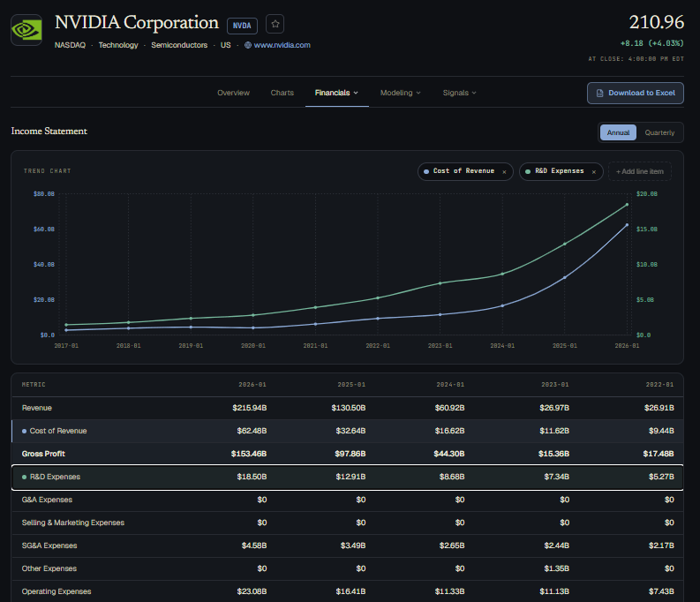
Task: Open the Charts tab
Action: point(282,93)
